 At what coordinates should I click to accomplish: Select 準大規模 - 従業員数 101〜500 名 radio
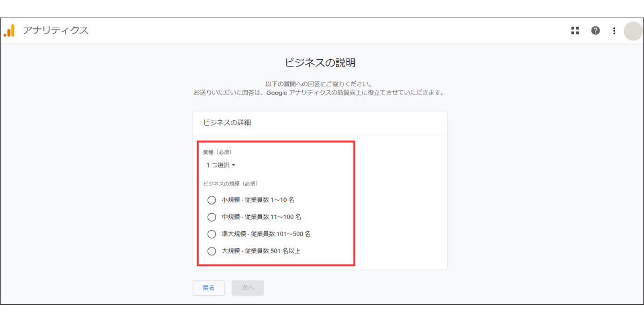point(211,234)
